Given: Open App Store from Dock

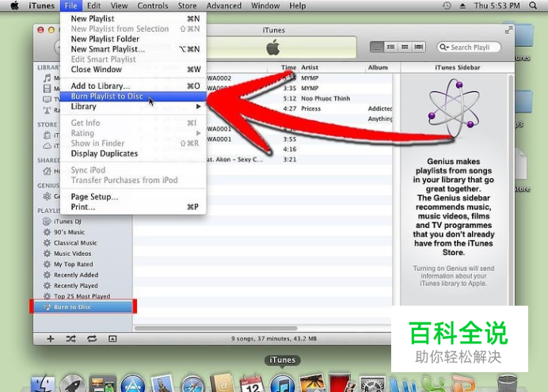Looking at the screenshot, I should point(132,384).
